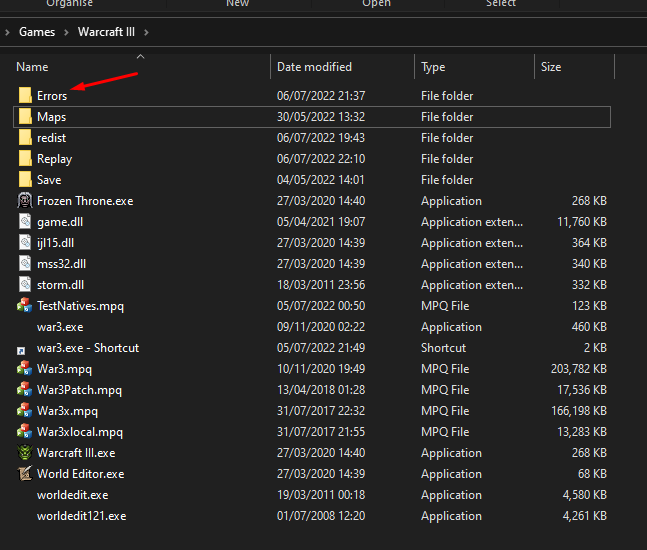647x550 pixels.
Task: Expand the chevron between Games and Warcraft III
Action: [x=66, y=32]
